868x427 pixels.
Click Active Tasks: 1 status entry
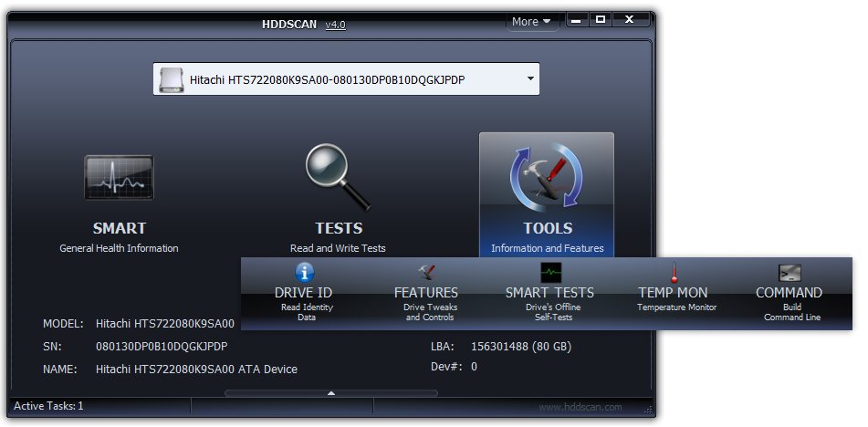48,406
